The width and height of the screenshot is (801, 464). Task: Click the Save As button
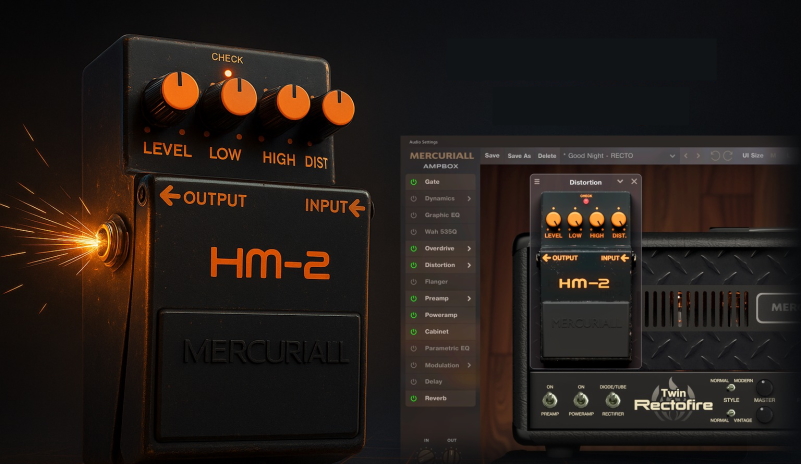pos(519,155)
